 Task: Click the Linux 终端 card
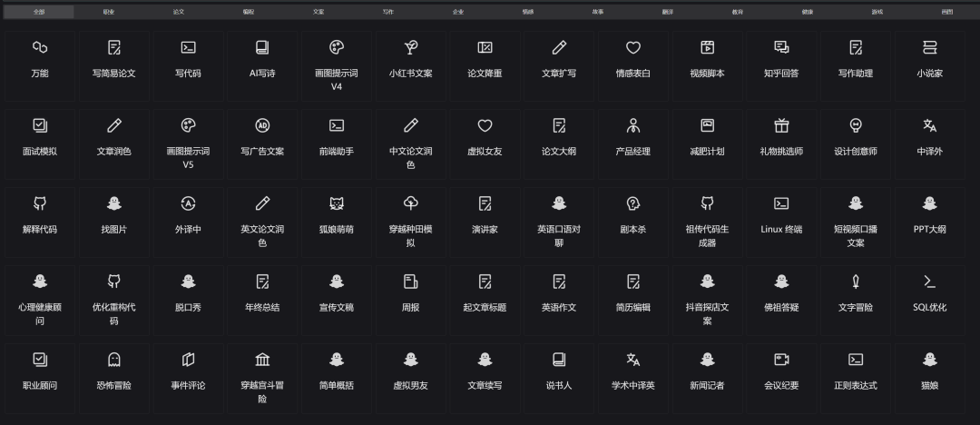click(781, 216)
